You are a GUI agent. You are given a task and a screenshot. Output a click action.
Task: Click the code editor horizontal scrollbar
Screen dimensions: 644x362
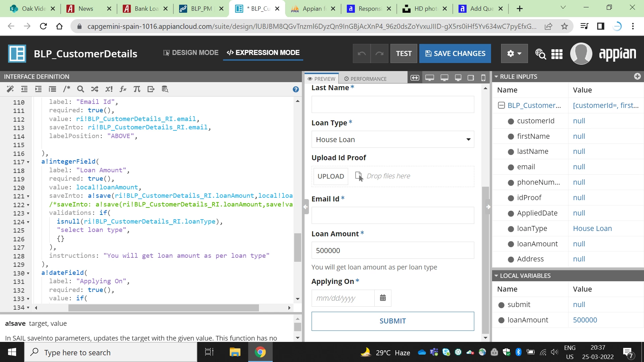coord(163,308)
